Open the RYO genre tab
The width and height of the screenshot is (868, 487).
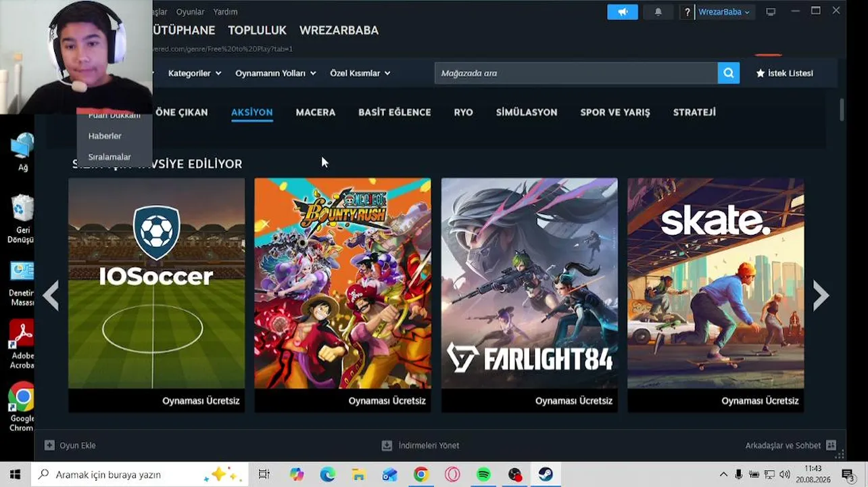click(x=463, y=112)
